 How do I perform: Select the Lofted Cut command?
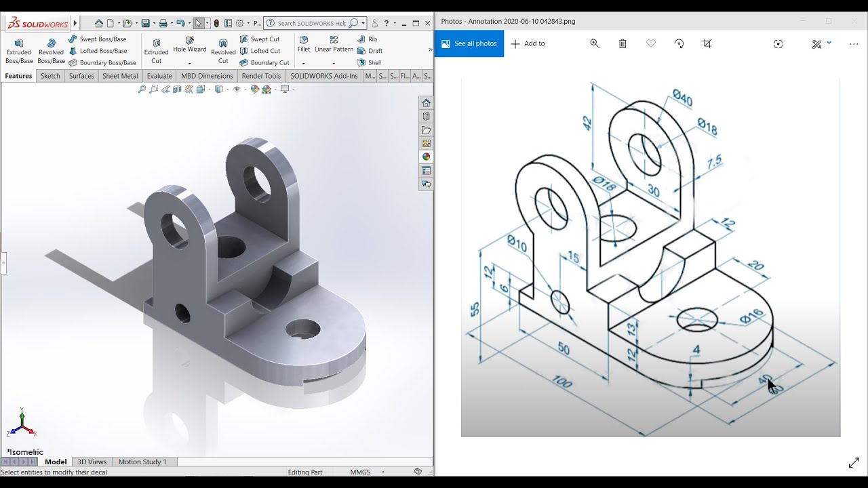[260, 51]
